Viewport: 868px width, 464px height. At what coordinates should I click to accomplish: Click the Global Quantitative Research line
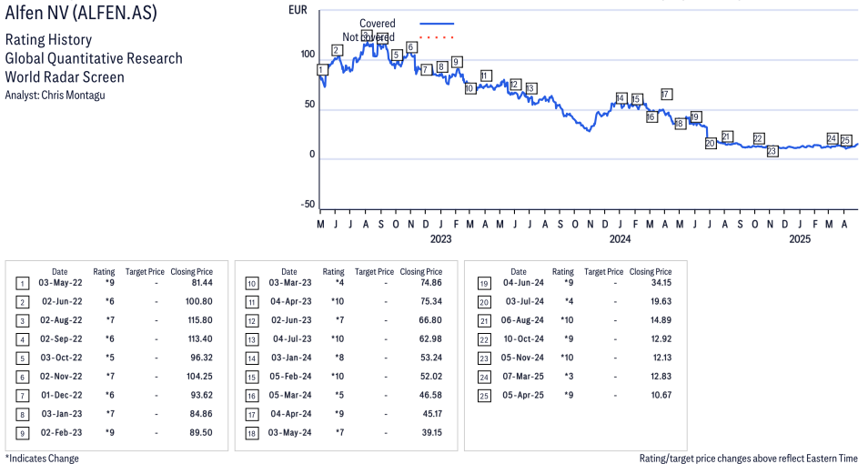[x=94, y=58]
